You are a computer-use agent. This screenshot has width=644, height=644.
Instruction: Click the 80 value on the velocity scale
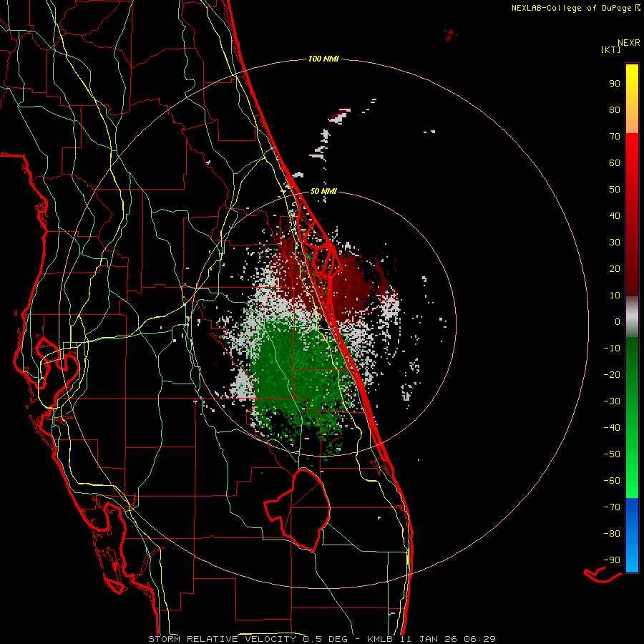[615, 110]
